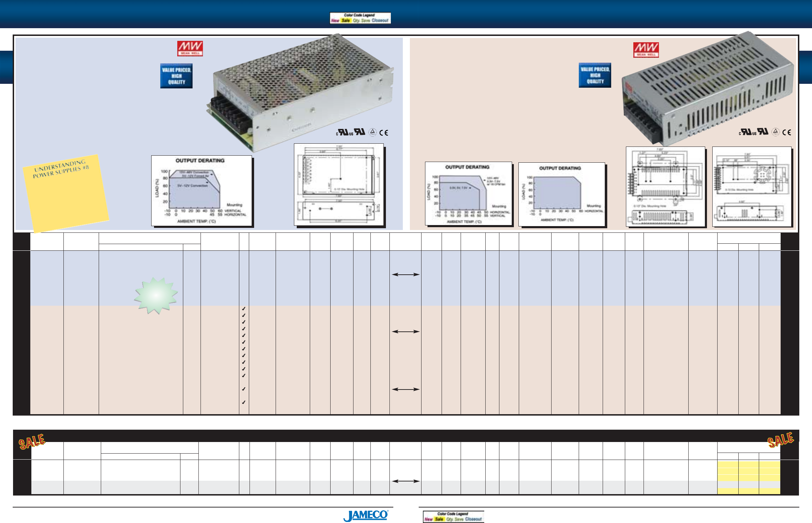Click the Mean Well logo in pink panel
Image resolution: width=812 pixels, height=523 pixels.
(x=646, y=50)
